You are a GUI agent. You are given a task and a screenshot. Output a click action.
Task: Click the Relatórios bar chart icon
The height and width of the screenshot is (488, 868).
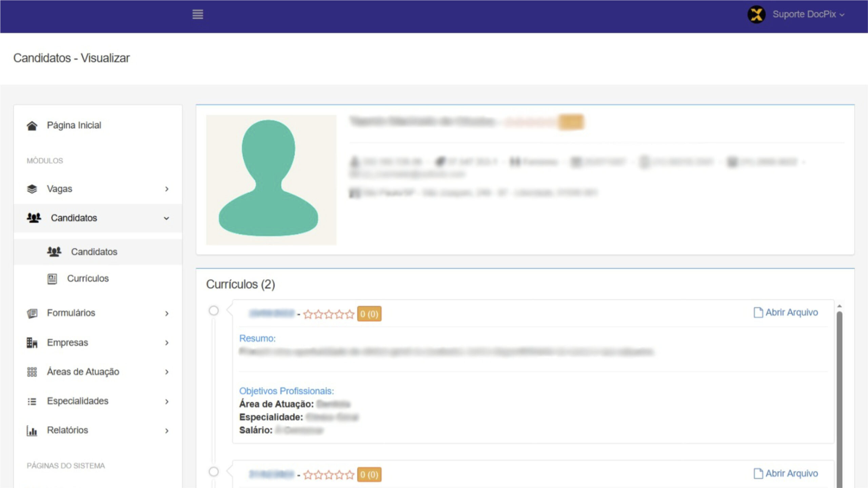tap(32, 430)
